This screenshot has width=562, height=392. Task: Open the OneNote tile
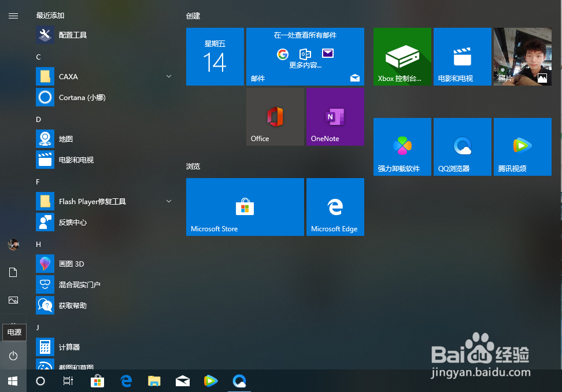click(335, 117)
